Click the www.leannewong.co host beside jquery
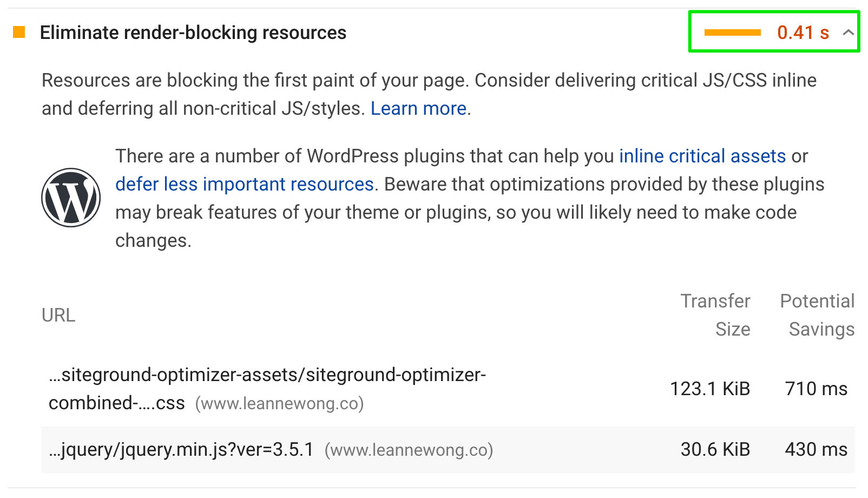868x498 pixels. pos(409,450)
